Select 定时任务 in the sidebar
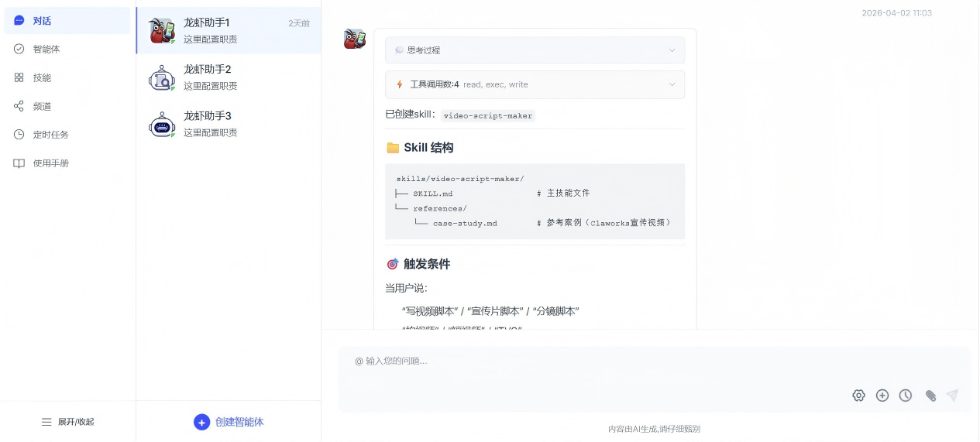Viewport: 980px width, 442px height. 50,135
